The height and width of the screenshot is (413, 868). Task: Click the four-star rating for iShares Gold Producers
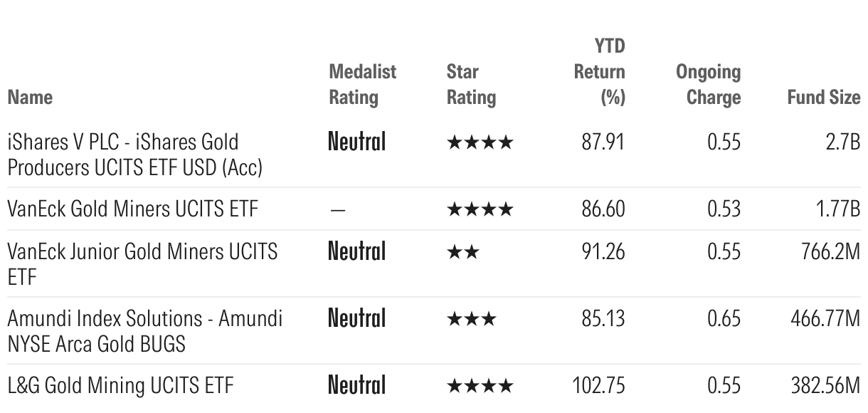click(479, 142)
